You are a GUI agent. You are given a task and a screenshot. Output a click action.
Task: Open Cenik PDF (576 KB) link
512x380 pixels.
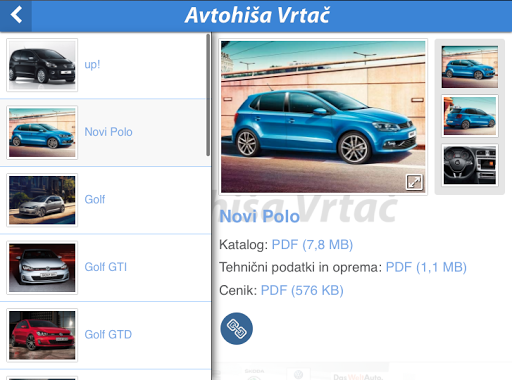302,290
